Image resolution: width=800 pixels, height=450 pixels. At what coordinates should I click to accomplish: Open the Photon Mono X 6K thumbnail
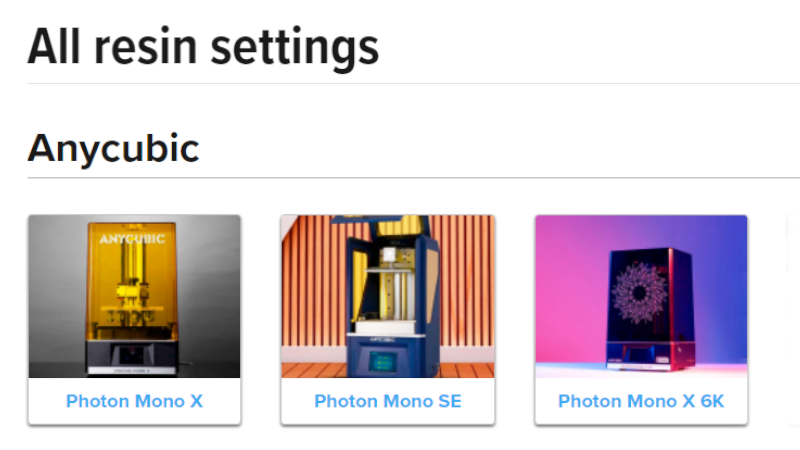tap(641, 296)
